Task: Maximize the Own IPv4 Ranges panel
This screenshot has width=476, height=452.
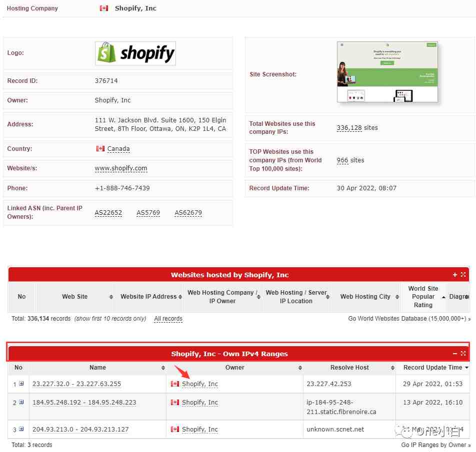Action: (x=463, y=354)
